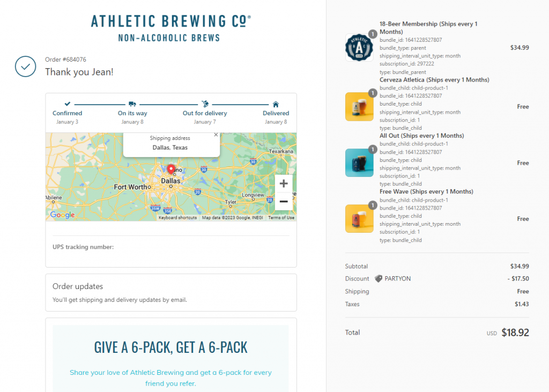549x392 pixels.
Task: Click the truck icon above On its way
Action: click(x=131, y=105)
